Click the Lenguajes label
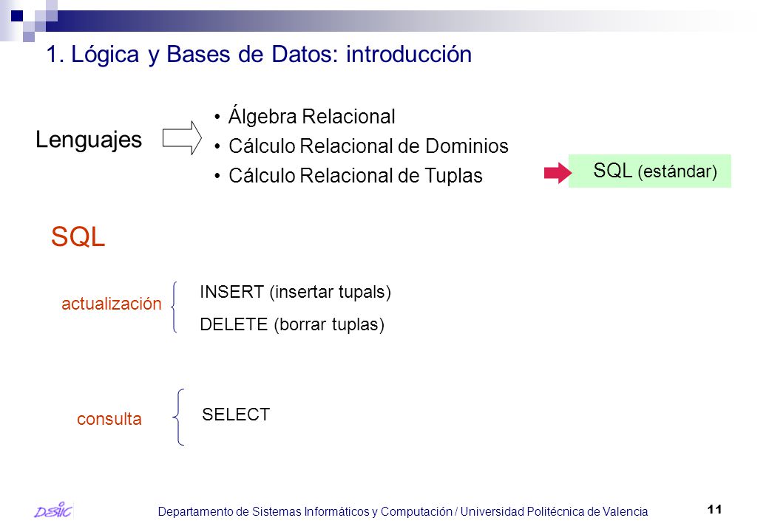This screenshot has width=769, height=532. tap(89, 140)
